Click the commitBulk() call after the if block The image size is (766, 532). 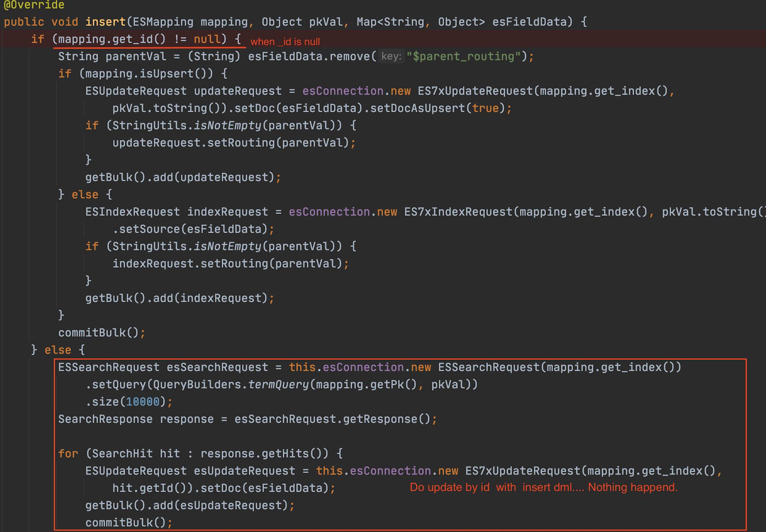101,332
